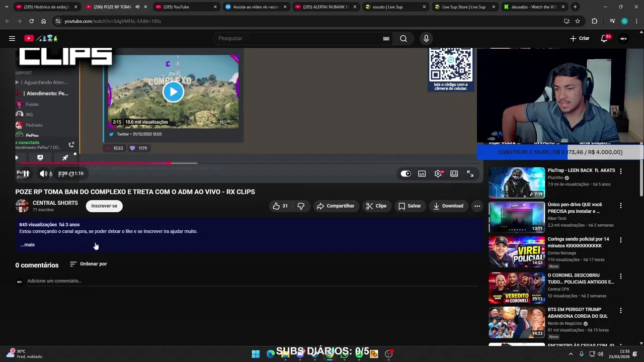Open the CENTRAL SHORTS channel name
Viewport: 644px width, 362px height.
(x=55, y=203)
